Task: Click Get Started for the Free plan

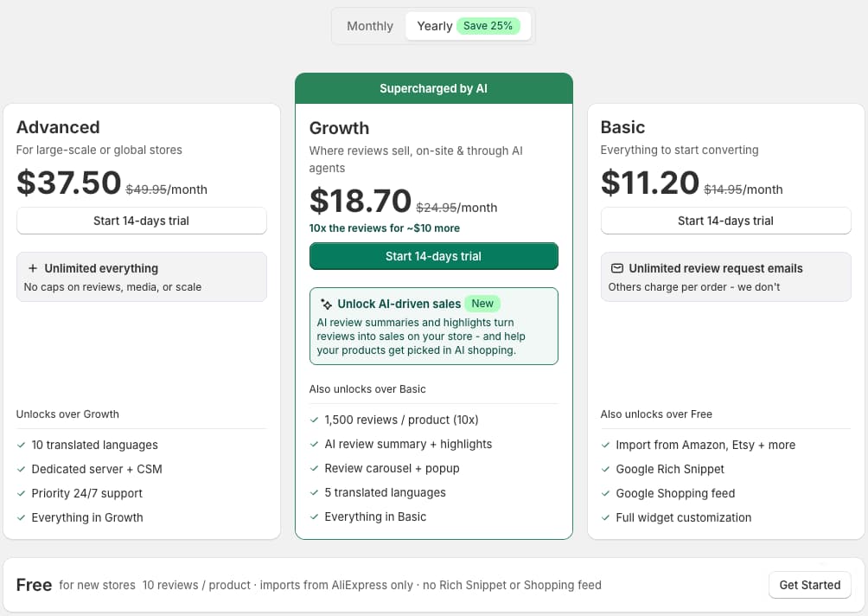Action: pos(810,585)
